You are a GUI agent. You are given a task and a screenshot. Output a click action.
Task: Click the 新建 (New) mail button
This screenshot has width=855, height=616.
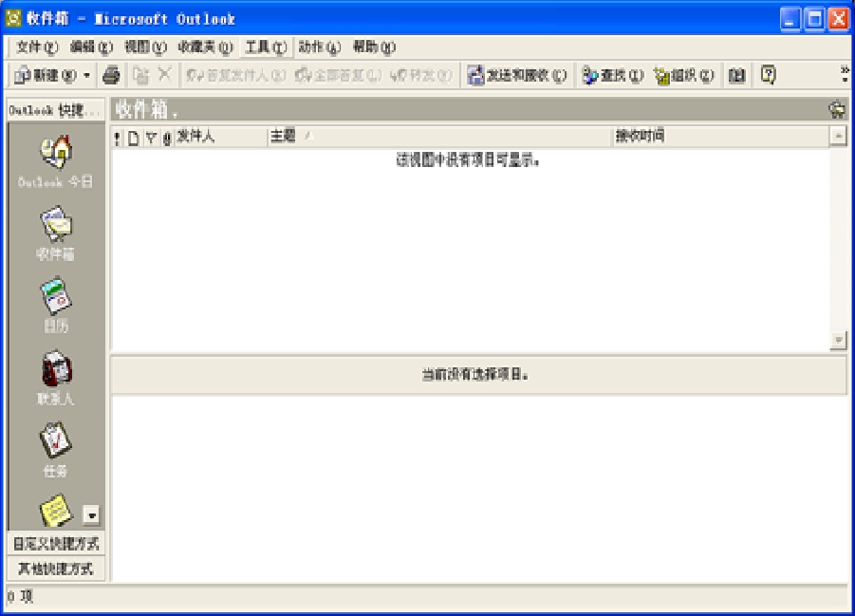pos(46,75)
